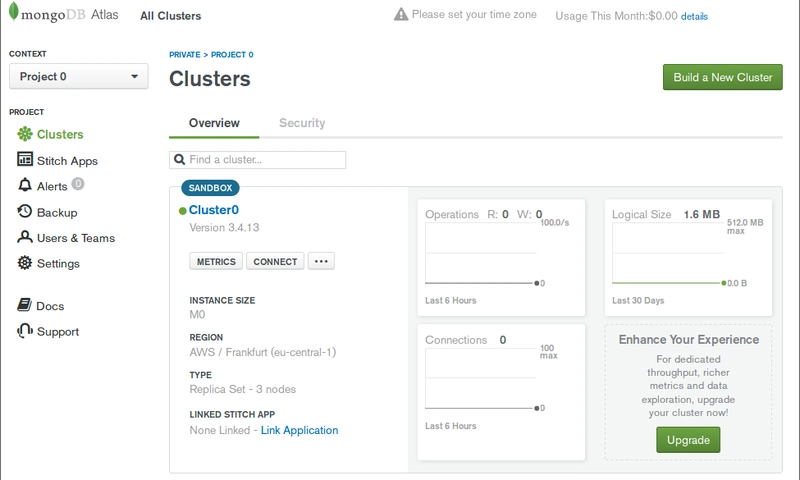800x480 pixels.
Task: Open Users & Teams in sidebar
Action: pos(76,238)
